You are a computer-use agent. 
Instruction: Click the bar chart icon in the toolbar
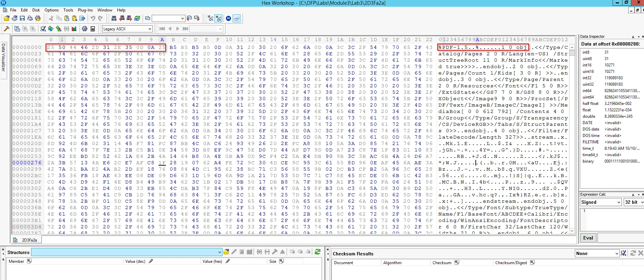click(74, 29)
